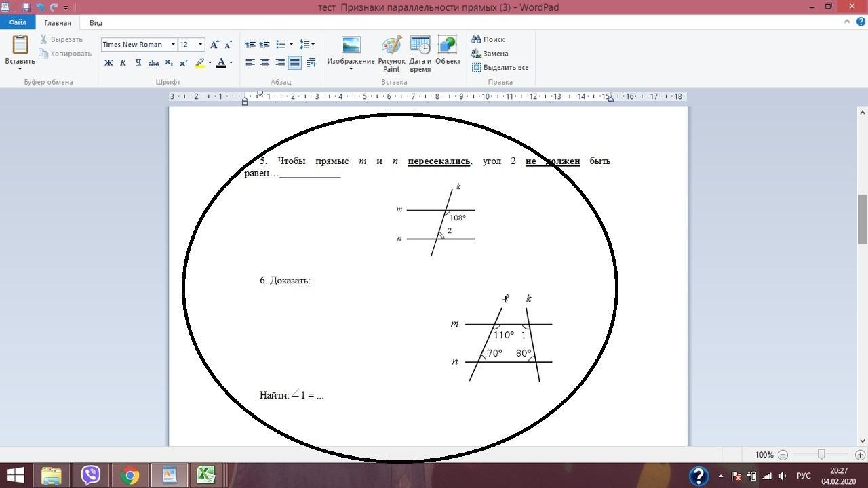Click the Замена (Replace) button

[x=490, y=54]
